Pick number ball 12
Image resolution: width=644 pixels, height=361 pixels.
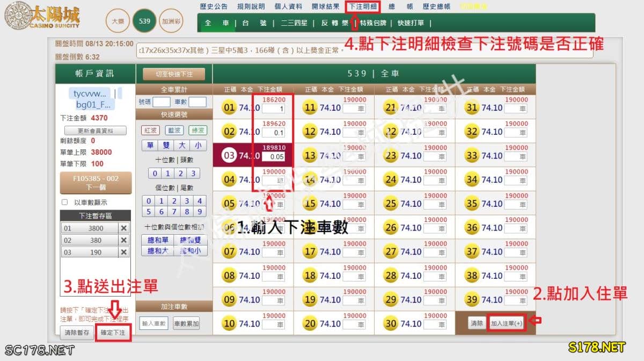coord(310,132)
